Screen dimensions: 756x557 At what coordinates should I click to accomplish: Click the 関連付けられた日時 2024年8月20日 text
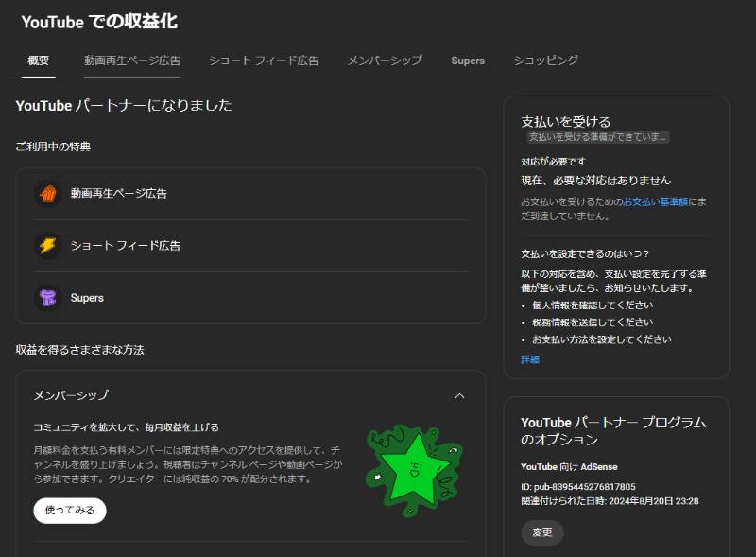(610, 501)
